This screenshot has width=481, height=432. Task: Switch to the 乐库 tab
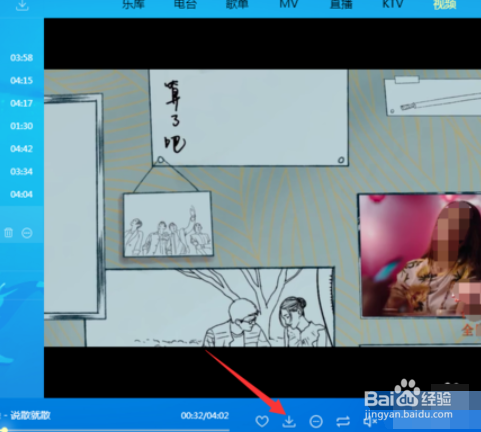(133, 4)
